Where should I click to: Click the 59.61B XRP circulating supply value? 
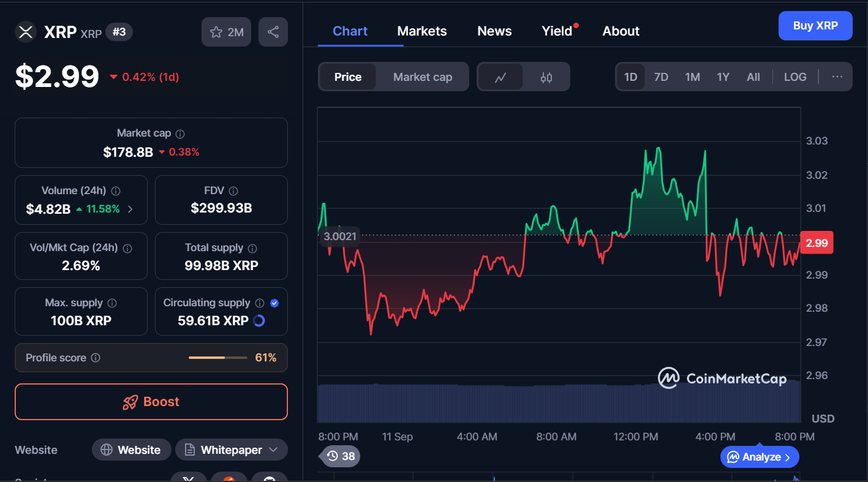pos(213,320)
